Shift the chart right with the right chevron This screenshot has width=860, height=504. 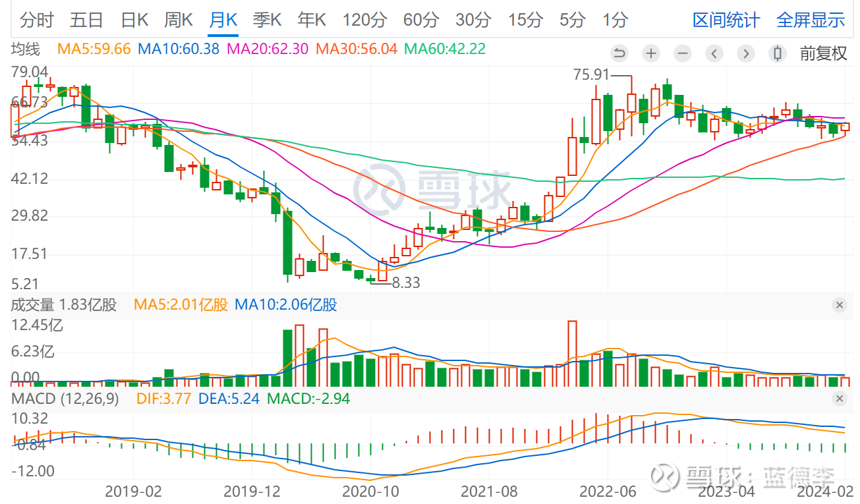pos(745,53)
